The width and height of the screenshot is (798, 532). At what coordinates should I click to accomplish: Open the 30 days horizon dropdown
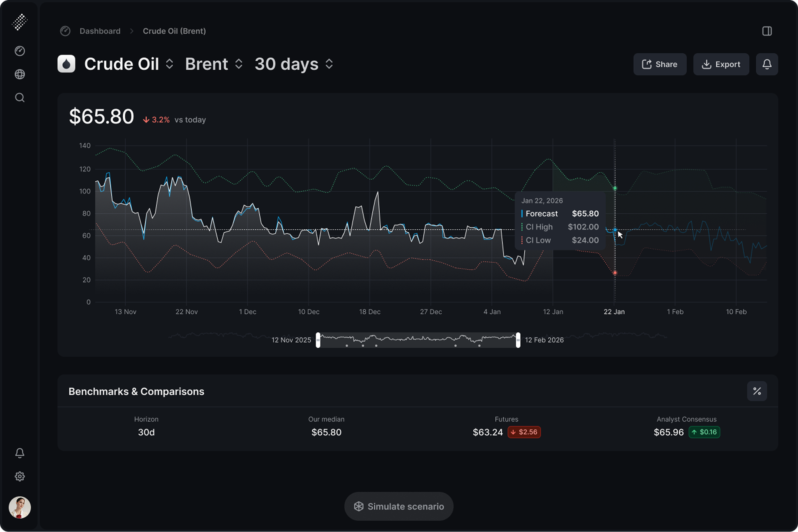pos(294,64)
